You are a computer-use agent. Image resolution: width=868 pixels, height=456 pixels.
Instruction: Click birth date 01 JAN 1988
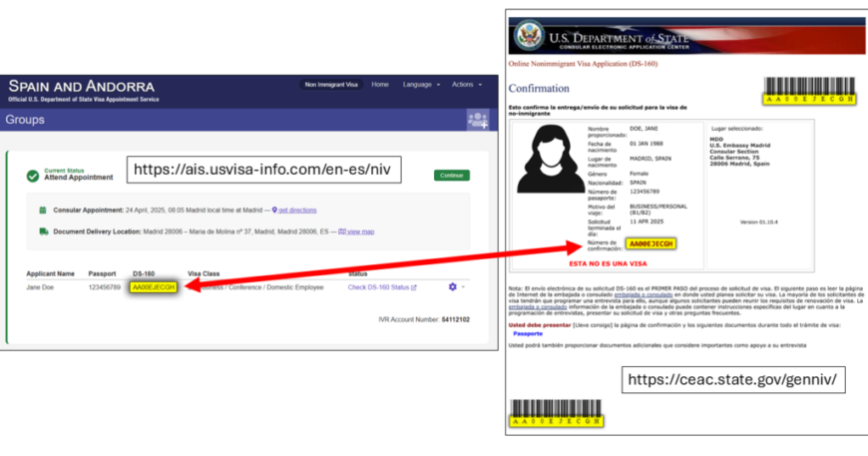click(647, 144)
